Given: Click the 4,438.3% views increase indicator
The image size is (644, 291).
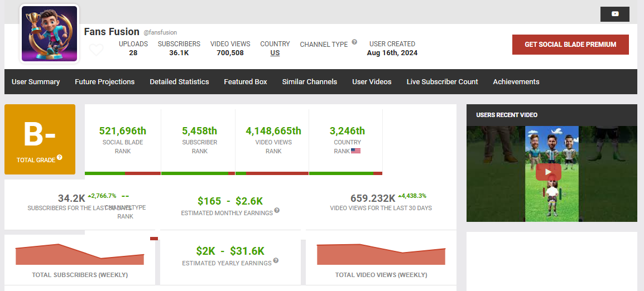Looking at the screenshot, I should [412, 196].
